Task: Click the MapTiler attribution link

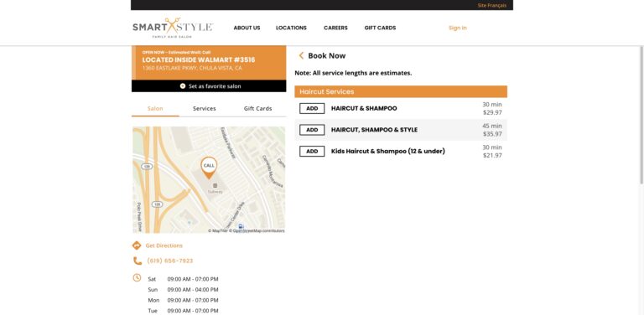Action: (x=218, y=231)
